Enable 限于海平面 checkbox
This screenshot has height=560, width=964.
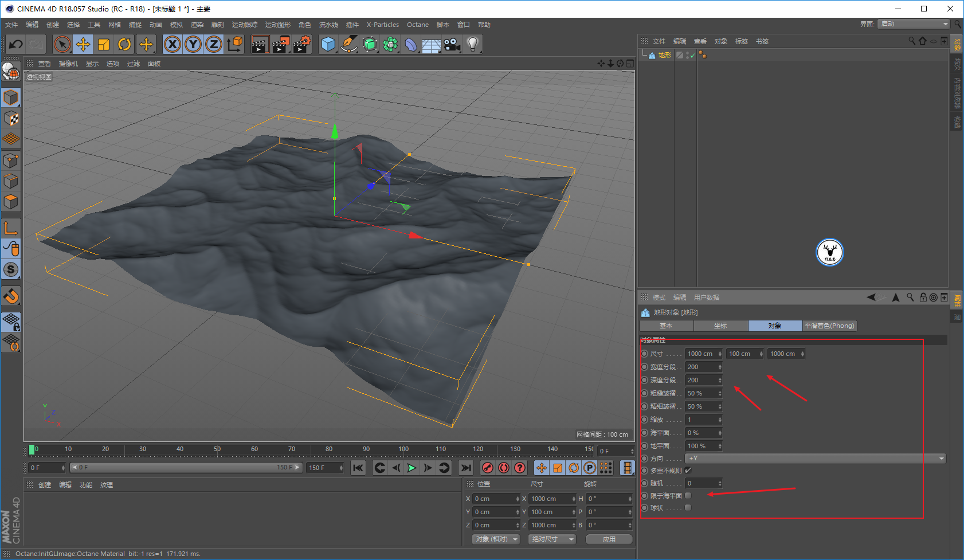point(688,495)
